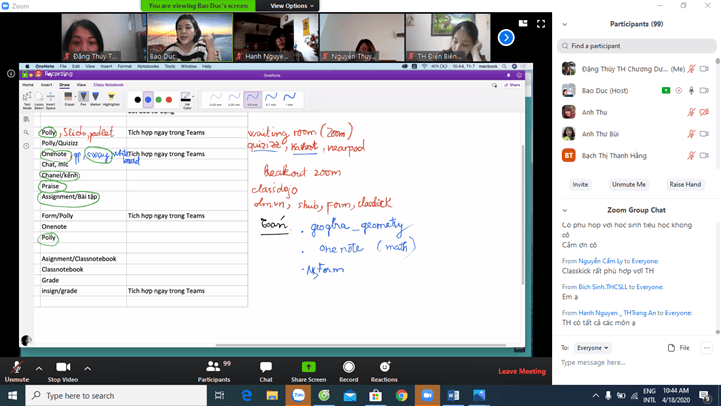Open the Reactions menu icon
721x406 pixels.
pos(384,368)
